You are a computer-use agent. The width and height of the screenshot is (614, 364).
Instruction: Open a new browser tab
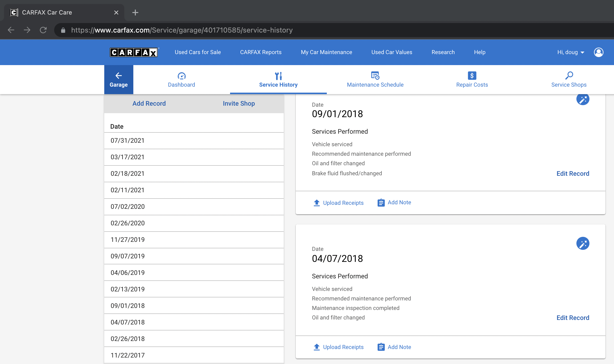[x=135, y=13]
